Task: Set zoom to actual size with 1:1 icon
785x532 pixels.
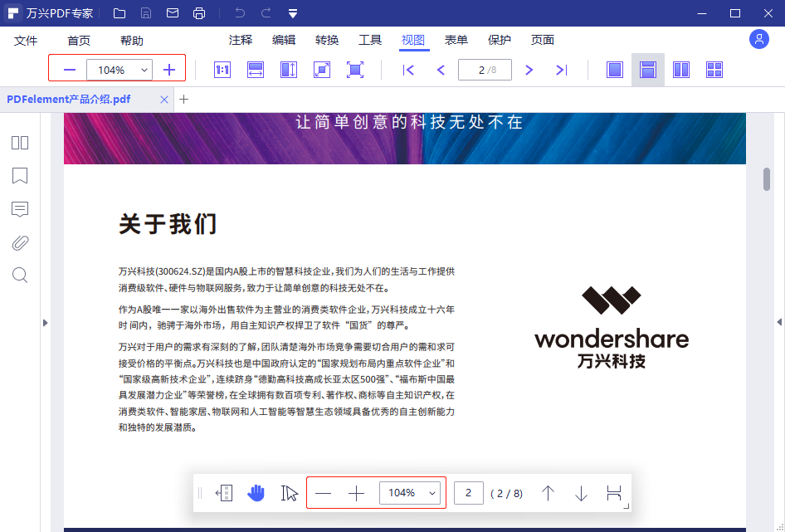Action: coord(222,70)
